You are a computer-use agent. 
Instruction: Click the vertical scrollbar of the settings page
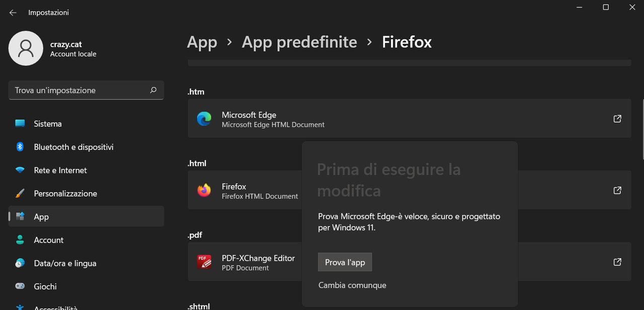point(642,128)
